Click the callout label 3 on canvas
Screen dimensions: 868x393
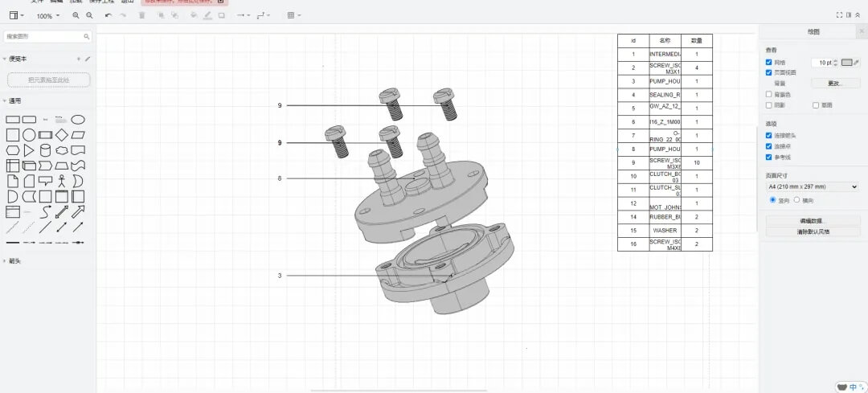pos(280,275)
